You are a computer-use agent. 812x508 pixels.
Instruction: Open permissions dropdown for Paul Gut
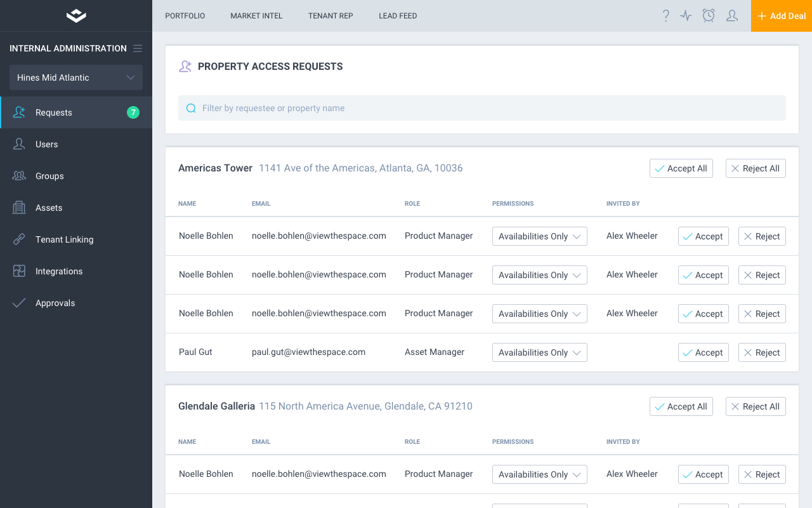pos(539,352)
